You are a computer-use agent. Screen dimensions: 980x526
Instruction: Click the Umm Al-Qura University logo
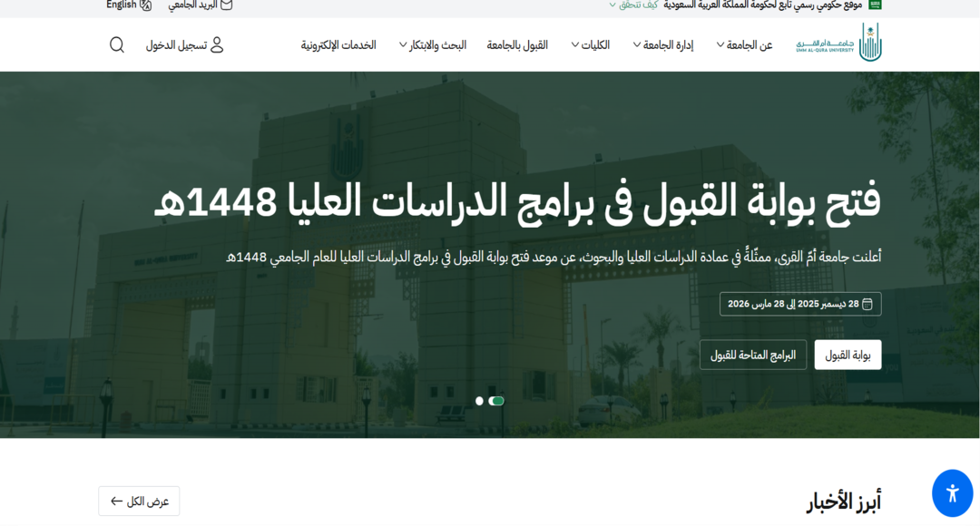[x=839, y=44]
